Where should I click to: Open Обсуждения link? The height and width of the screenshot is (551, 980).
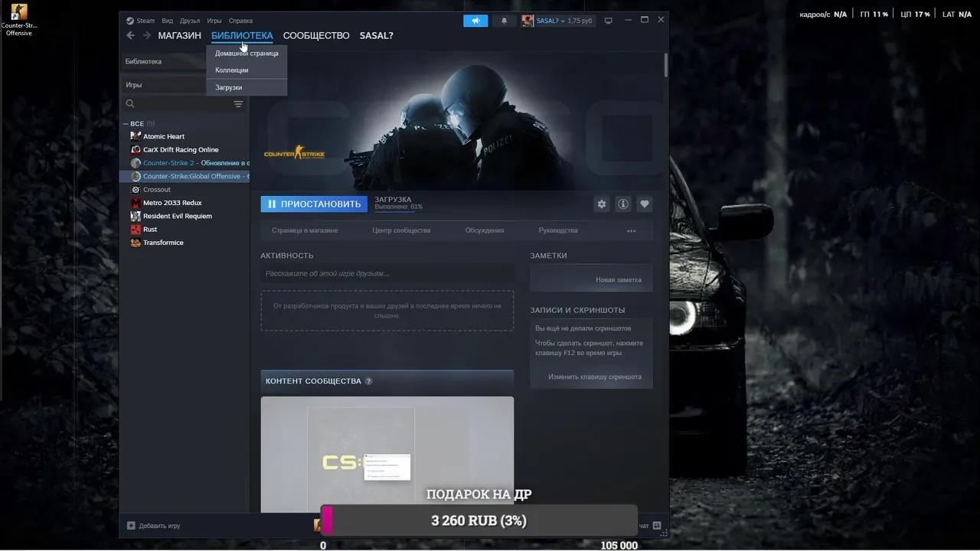[485, 230]
